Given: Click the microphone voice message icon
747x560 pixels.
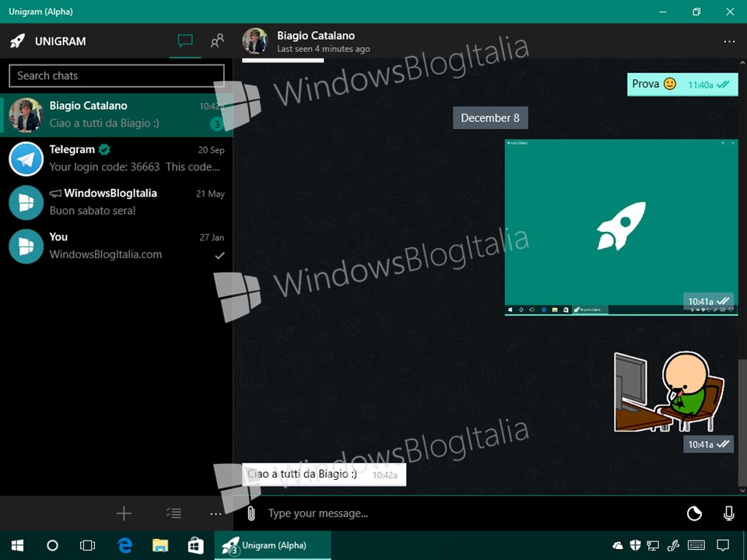Looking at the screenshot, I should [x=728, y=513].
